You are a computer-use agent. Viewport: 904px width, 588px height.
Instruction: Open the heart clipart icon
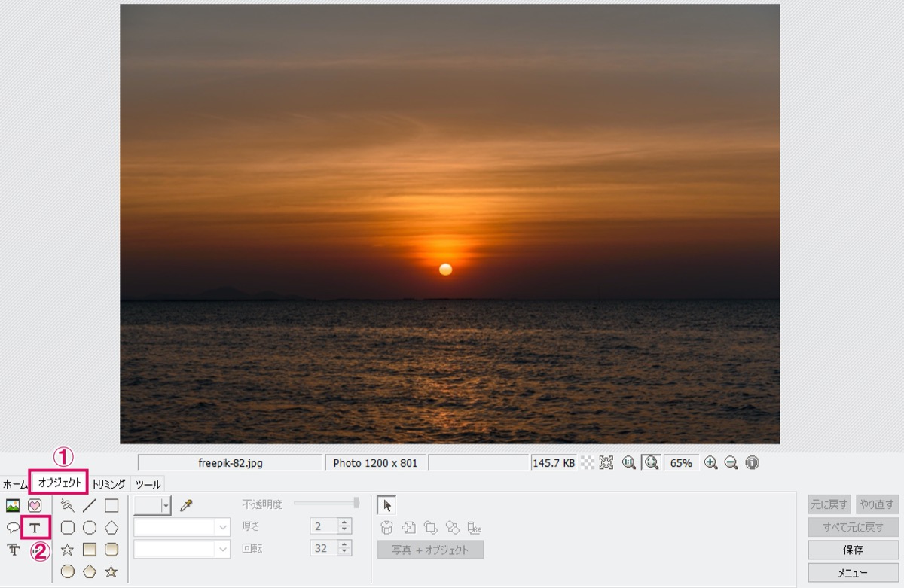pos(35,506)
